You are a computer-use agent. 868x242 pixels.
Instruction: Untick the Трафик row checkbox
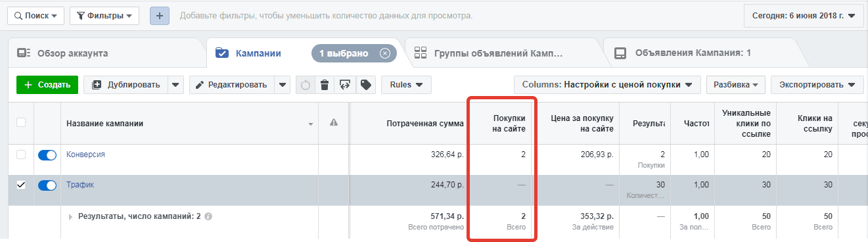tap(21, 185)
